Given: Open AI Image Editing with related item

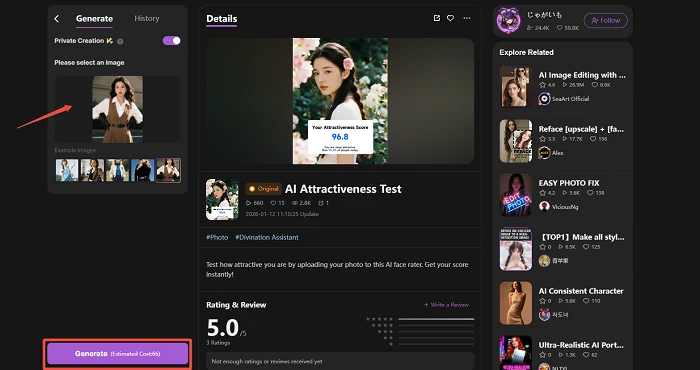Looking at the screenshot, I should 582,75.
